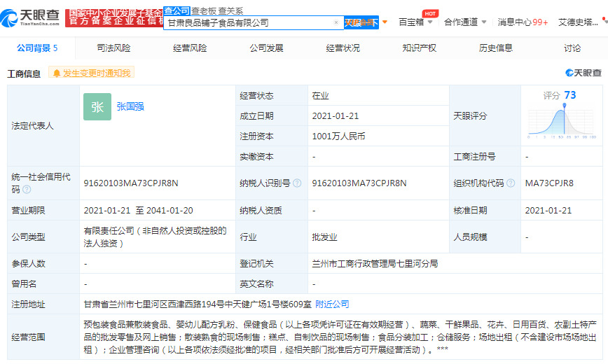608x364 pixels.
Task: Click the help icon beside 纳税人识别号
Action: [297, 183]
